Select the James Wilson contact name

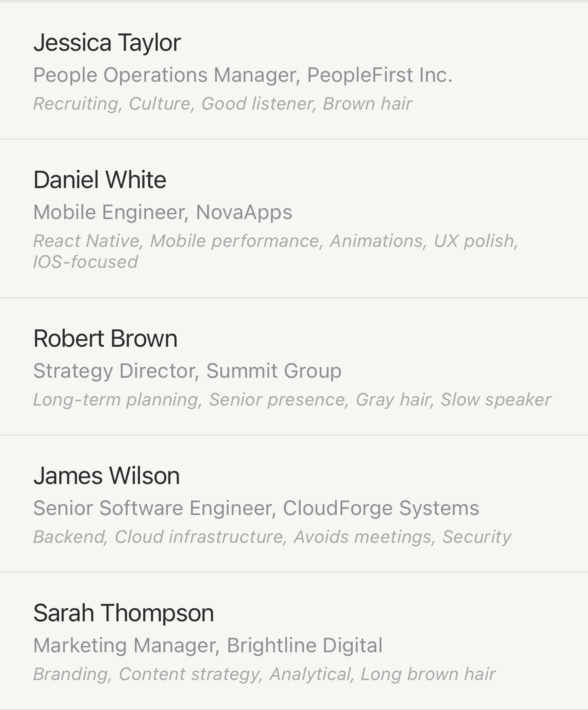click(x=106, y=476)
